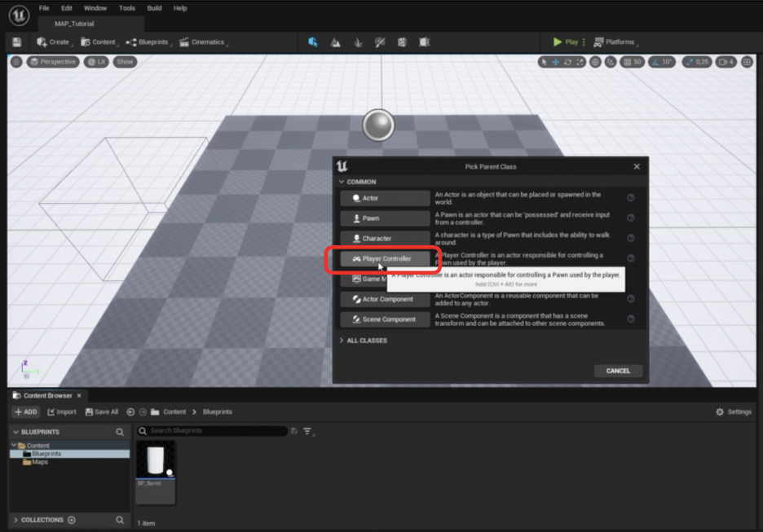Click the green Play button

pos(565,42)
